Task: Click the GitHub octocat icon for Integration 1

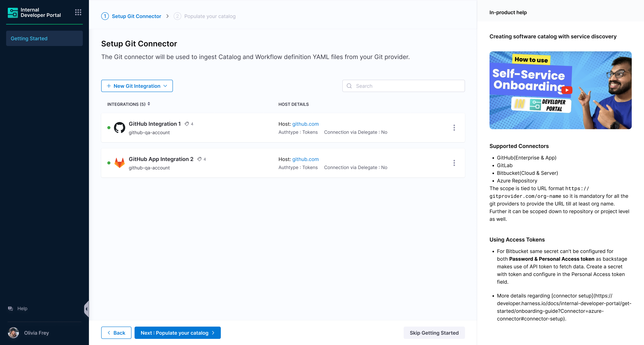Action: (119, 128)
